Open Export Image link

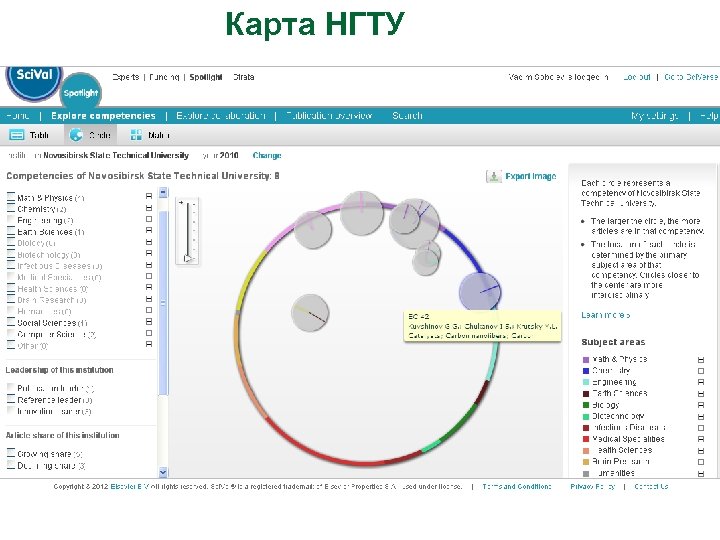[530, 176]
